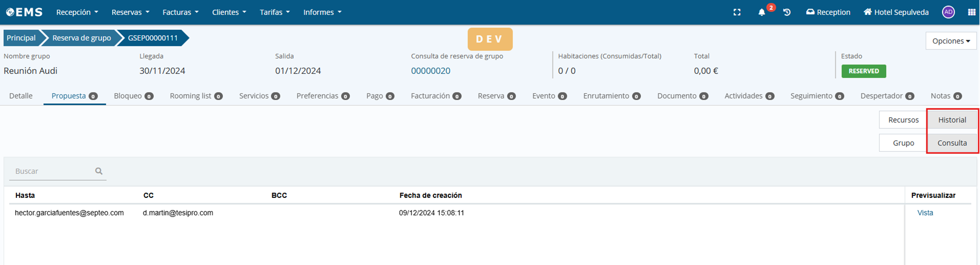Screen dimensions: 980x265
Task: Switch to the Bloqueo tab
Action: click(133, 96)
